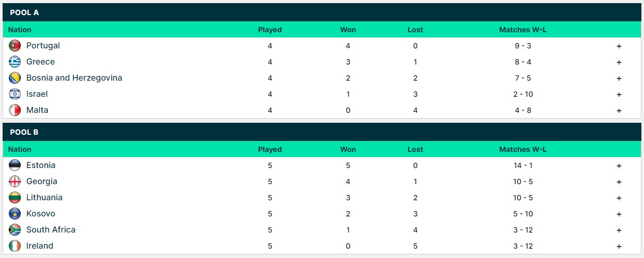Screen dimensions: 644x258
Task: Click the Won column header in Pool A
Action: (x=348, y=30)
